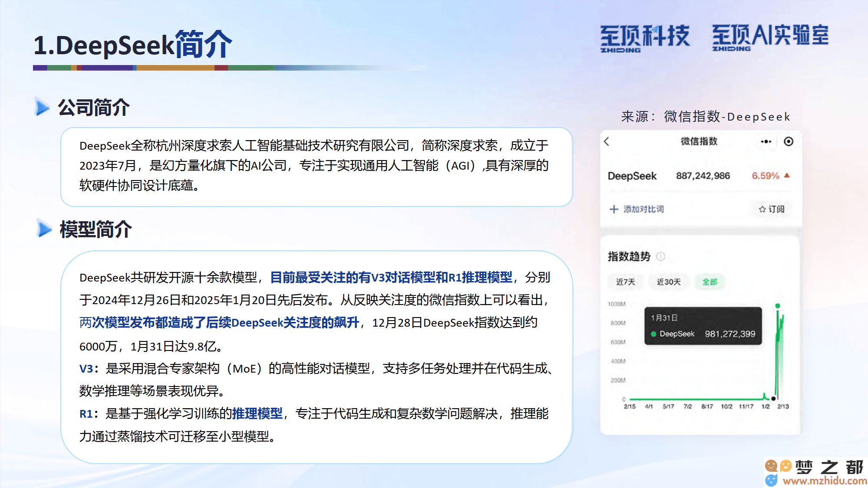Viewport: 868px width, 488px height.
Task: Click the 11/17 date label on chart axis
Action: [746, 406]
